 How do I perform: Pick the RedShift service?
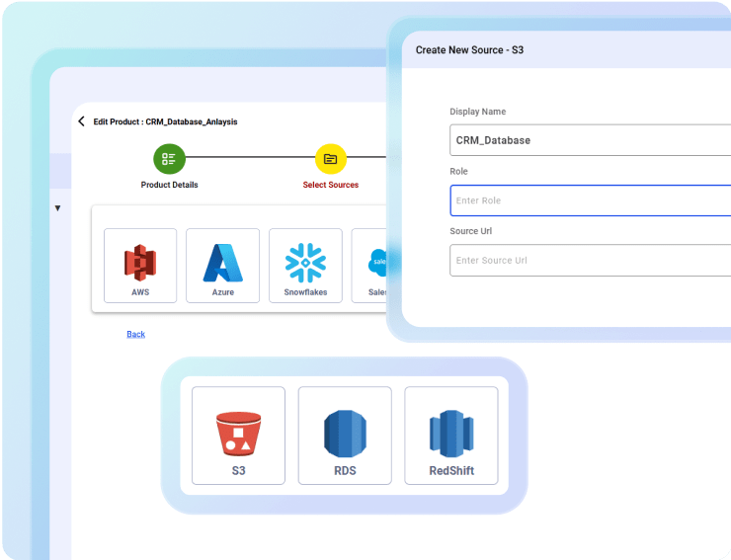(x=451, y=436)
